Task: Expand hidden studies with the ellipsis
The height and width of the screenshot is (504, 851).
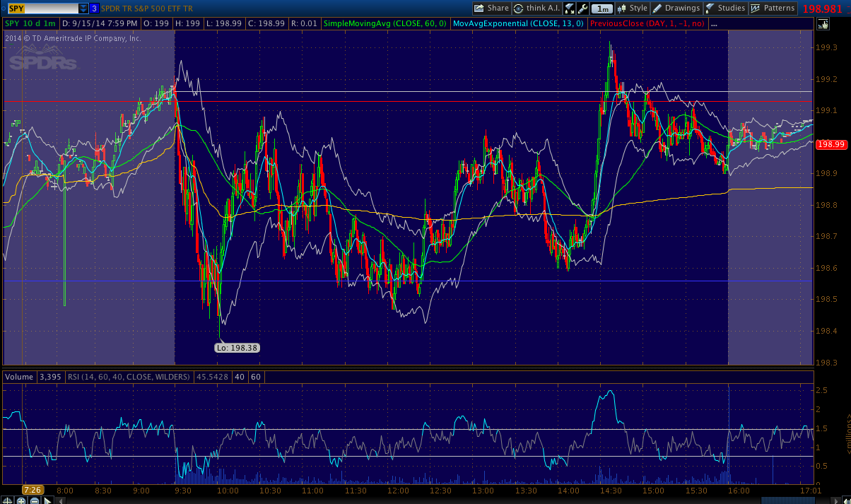Action: point(714,24)
